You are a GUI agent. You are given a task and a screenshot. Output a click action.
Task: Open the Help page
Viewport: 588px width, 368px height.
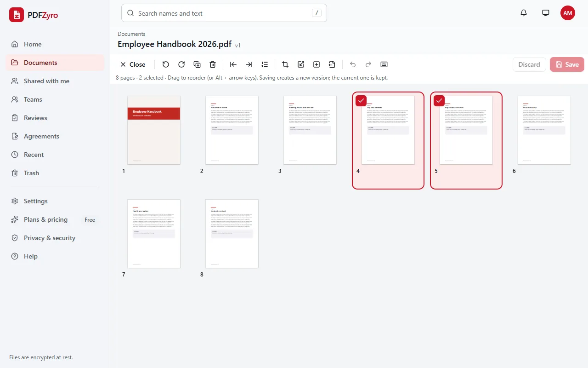[55, 256]
